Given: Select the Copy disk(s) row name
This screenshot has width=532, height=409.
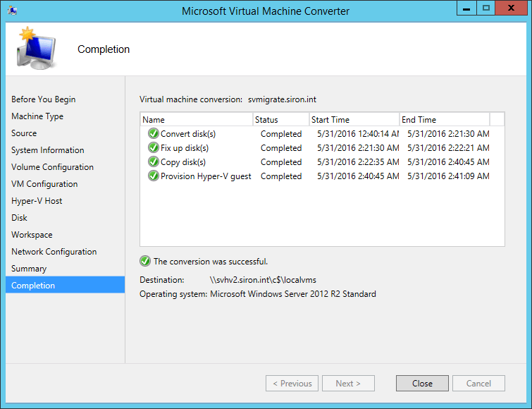Looking at the screenshot, I should [183, 162].
